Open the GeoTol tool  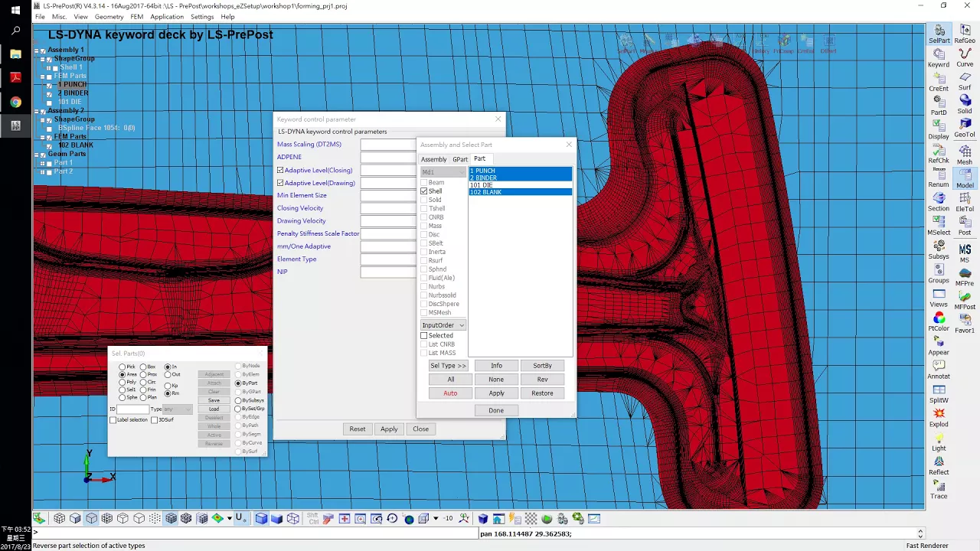965,128
